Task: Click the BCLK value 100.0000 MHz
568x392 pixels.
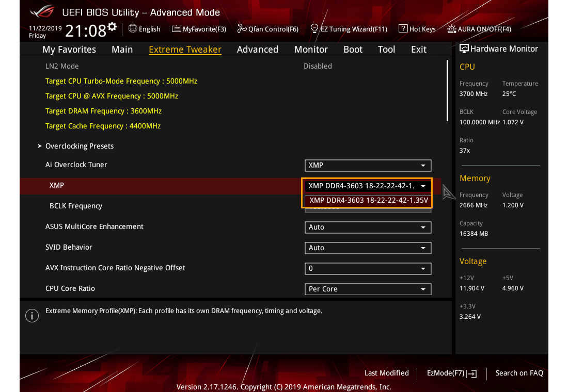Action: point(480,122)
